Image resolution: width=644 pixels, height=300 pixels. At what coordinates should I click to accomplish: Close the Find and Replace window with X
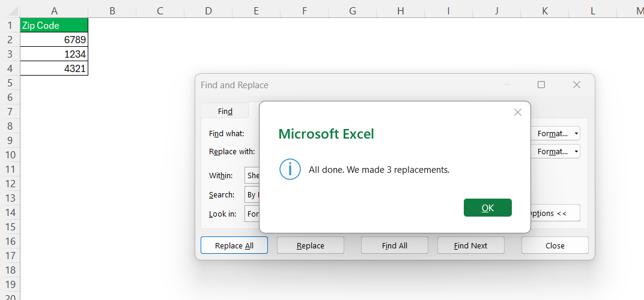576,85
